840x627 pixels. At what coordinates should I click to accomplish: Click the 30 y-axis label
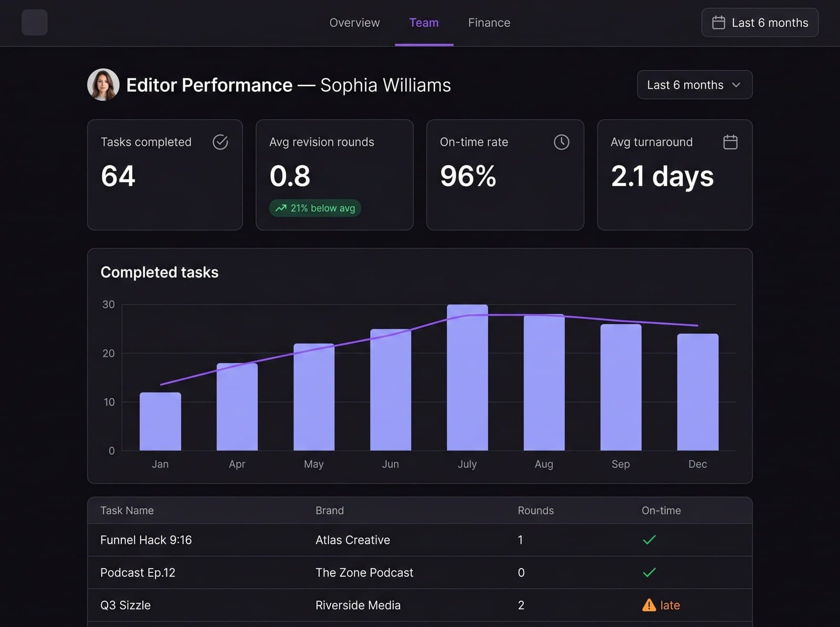pos(108,304)
